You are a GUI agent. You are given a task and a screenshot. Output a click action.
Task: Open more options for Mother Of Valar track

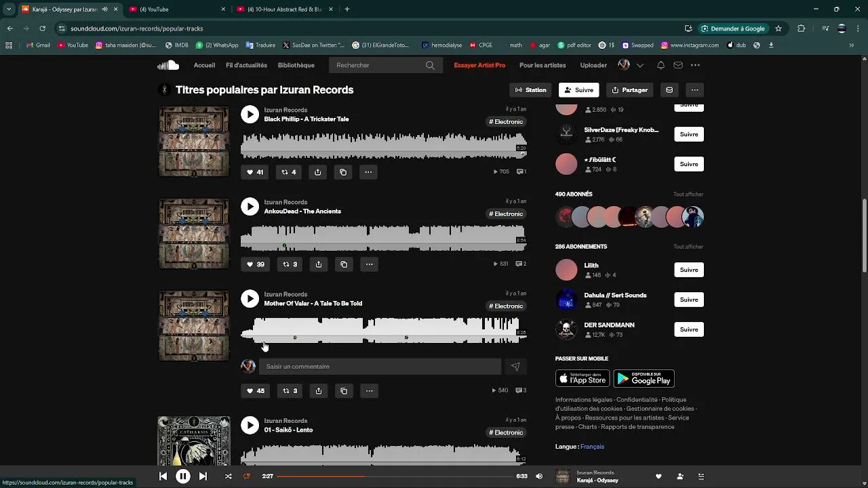(x=369, y=391)
